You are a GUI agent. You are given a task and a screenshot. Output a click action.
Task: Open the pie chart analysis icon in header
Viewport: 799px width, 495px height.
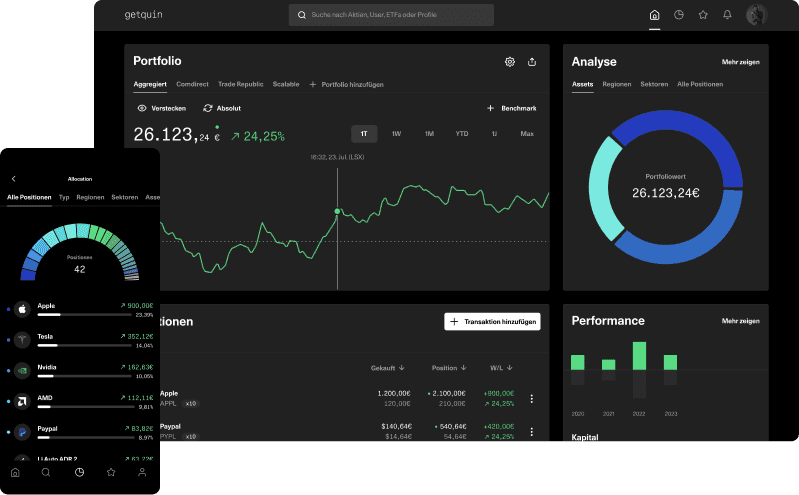pyautogui.click(x=679, y=15)
